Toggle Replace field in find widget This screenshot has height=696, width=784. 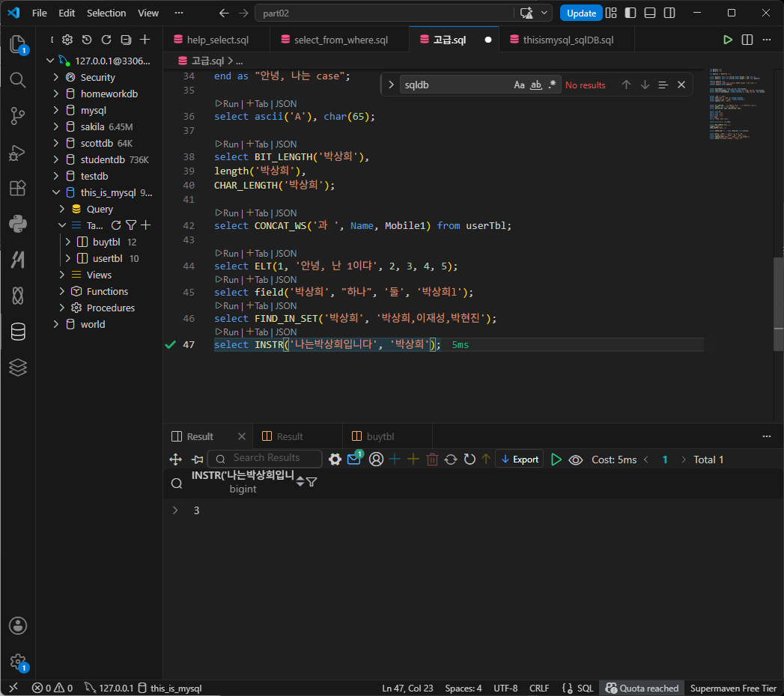[391, 85]
